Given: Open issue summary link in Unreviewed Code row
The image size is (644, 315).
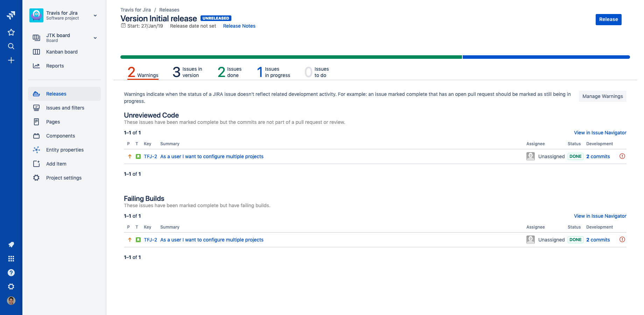Looking at the screenshot, I should click(x=212, y=156).
